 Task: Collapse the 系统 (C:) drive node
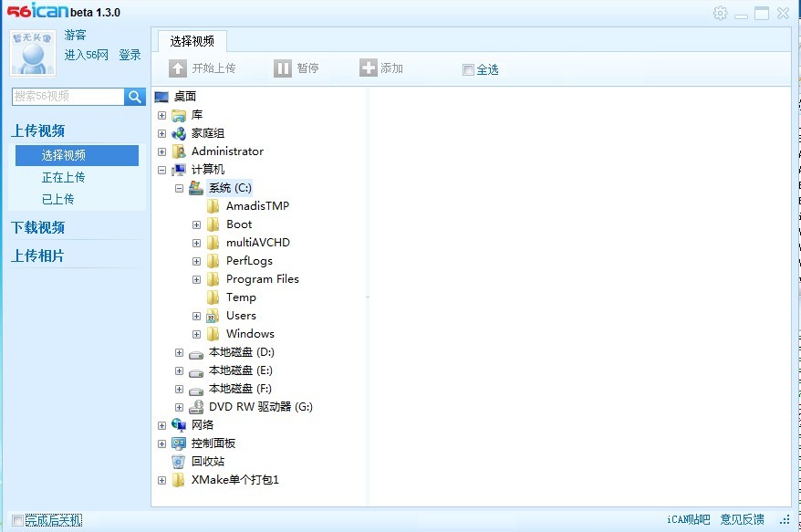pyautogui.click(x=180, y=188)
